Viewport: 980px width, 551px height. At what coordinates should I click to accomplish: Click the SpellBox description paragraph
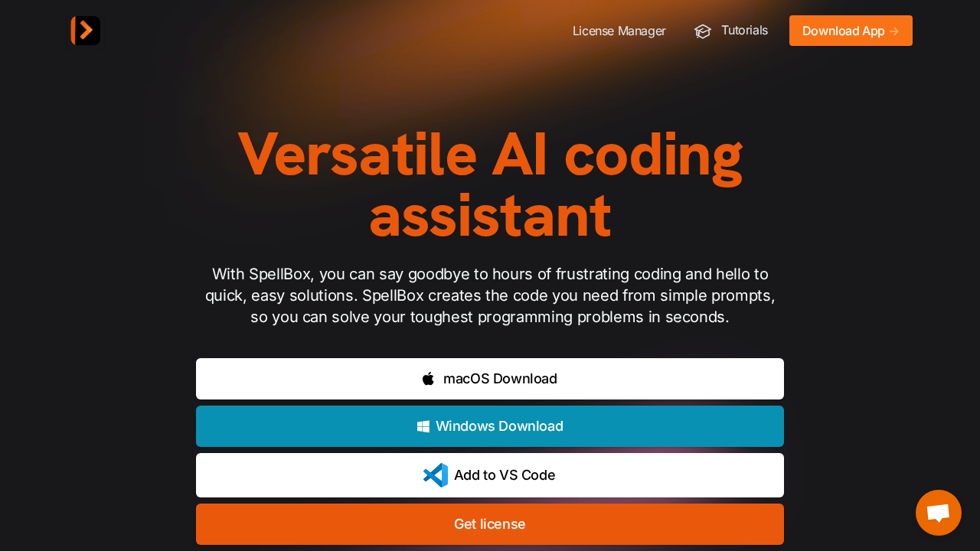click(490, 295)
